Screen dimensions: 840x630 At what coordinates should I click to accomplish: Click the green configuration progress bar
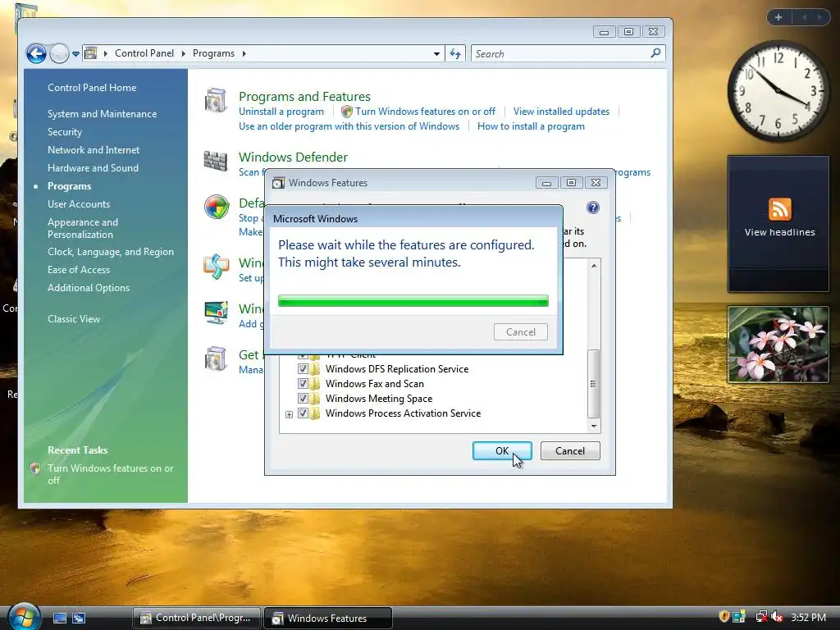[x=413, y=300]
